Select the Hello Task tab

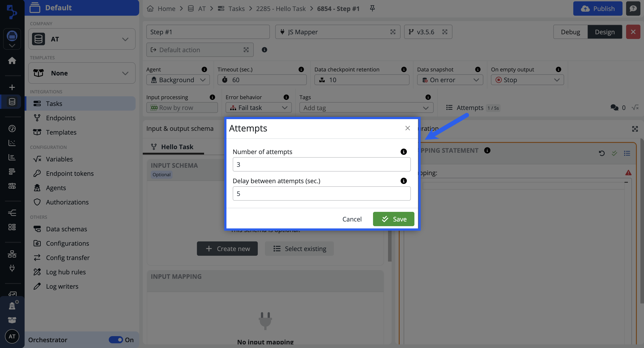(173, 147)
